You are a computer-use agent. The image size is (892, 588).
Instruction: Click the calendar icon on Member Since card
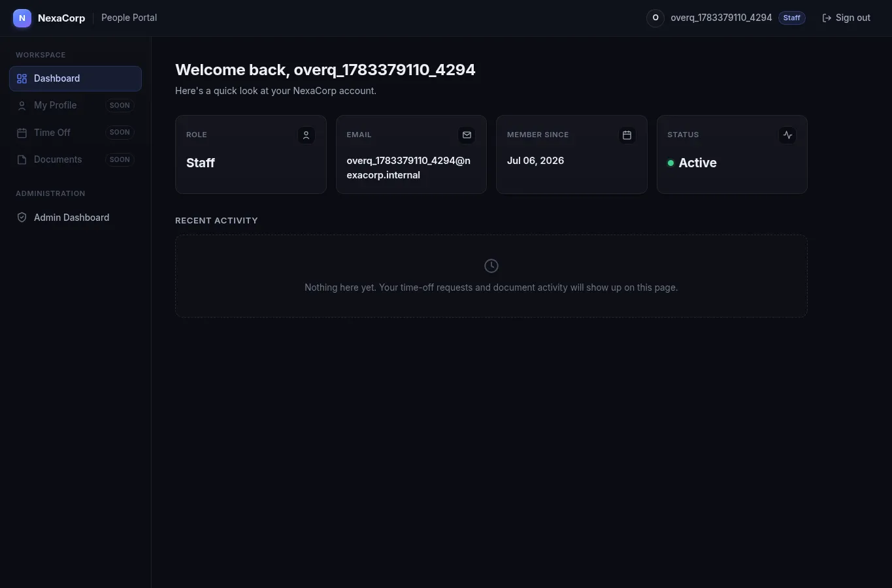[x=627, y=135]
